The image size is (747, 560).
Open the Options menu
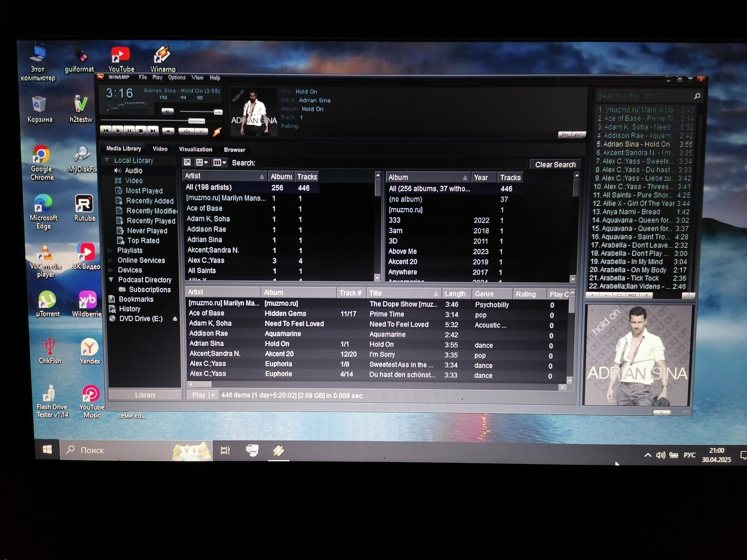click(177, 78)
